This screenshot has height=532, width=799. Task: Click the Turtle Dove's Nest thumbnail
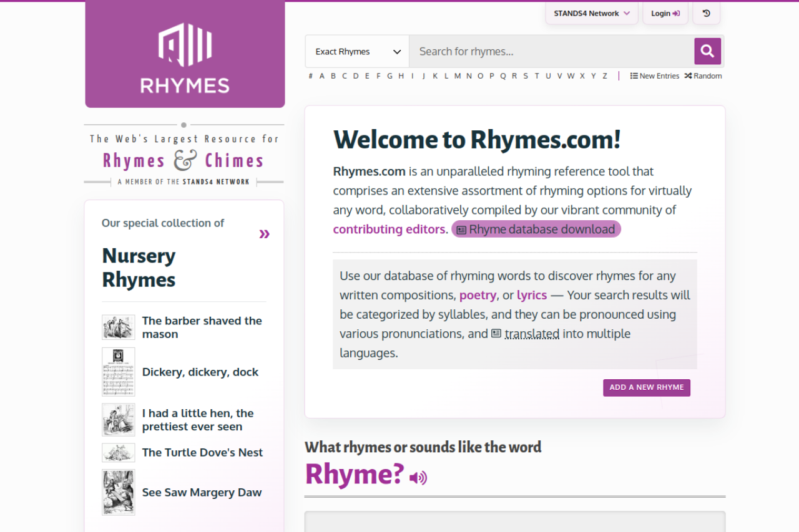pos(119,453)
